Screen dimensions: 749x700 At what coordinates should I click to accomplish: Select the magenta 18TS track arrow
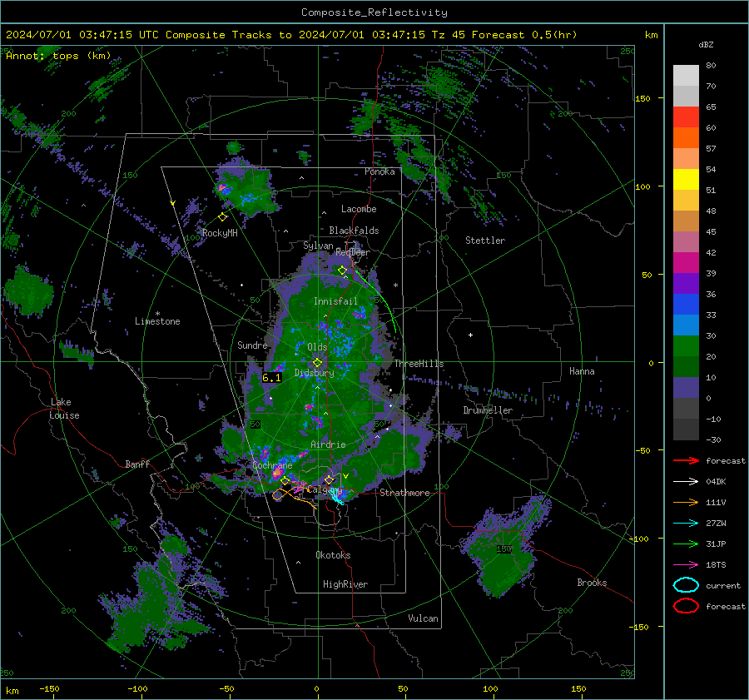[x=686, y=565]
